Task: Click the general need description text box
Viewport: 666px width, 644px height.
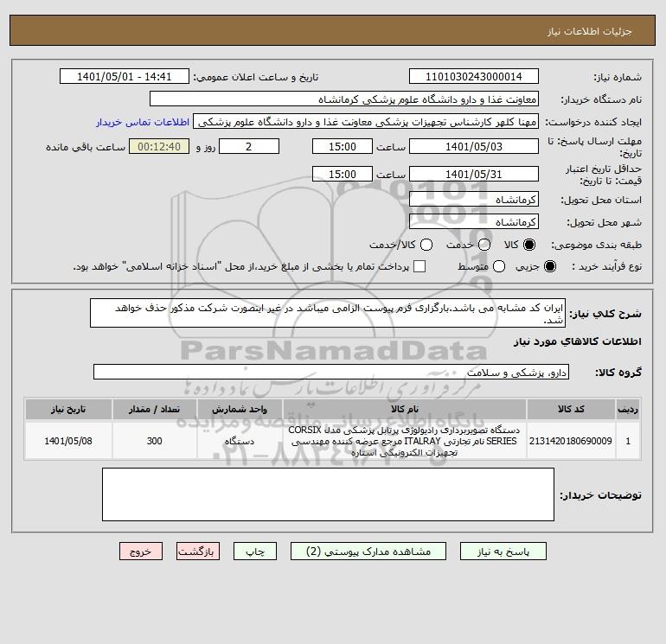Action: coord(328,313)
